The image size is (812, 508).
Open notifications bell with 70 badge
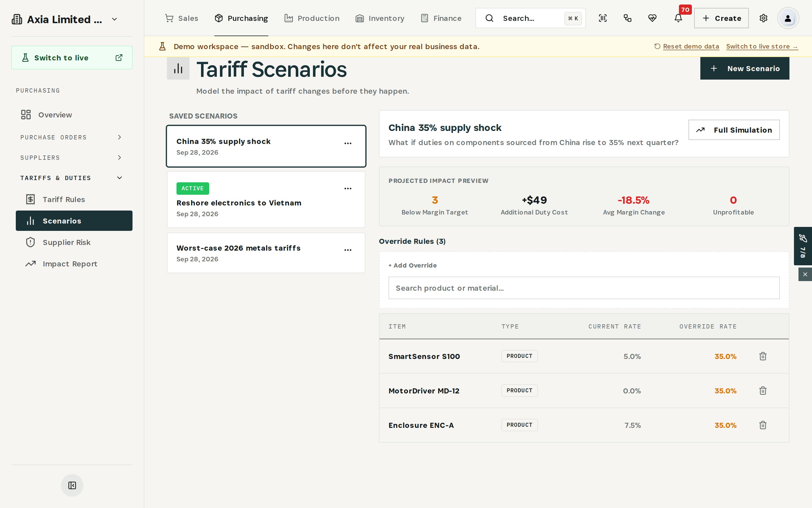click(678, 18)
